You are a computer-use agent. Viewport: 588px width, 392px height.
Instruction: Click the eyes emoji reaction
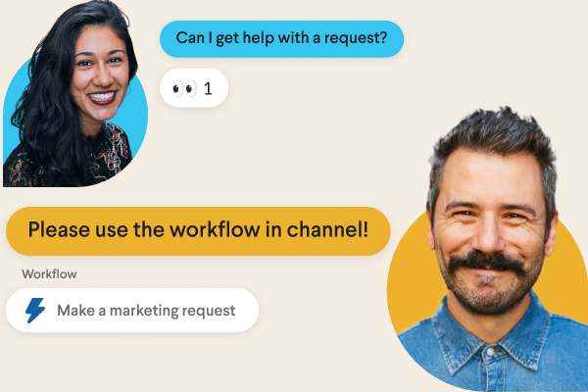pyautogui.click(x=184, y=88)
